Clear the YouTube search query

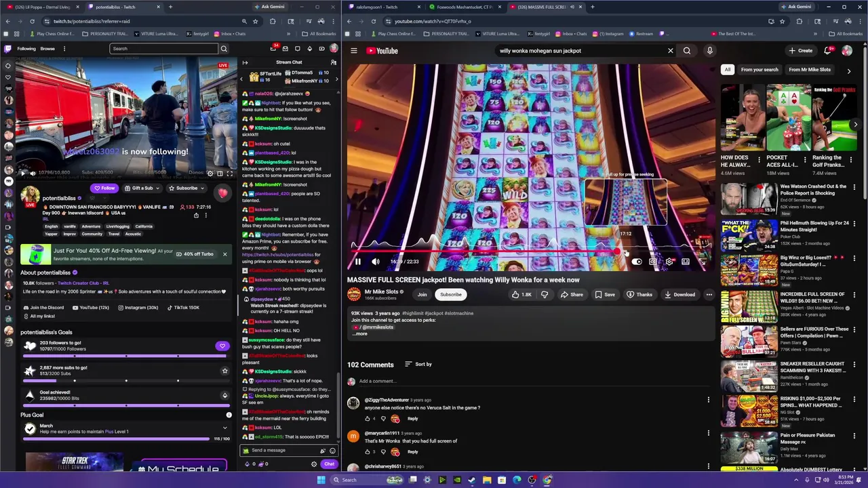coord(670,51)
